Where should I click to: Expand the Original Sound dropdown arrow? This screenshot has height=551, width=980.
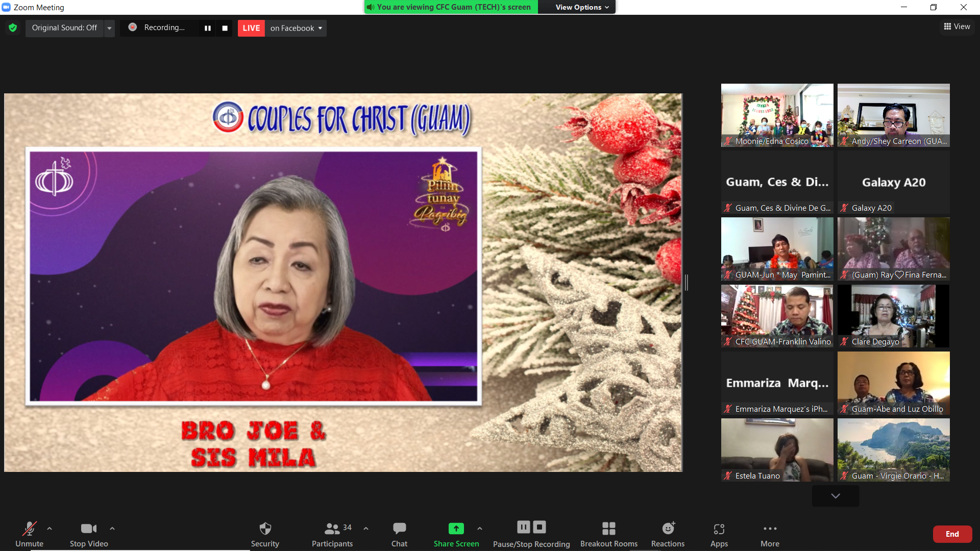[x=109, y=28]
